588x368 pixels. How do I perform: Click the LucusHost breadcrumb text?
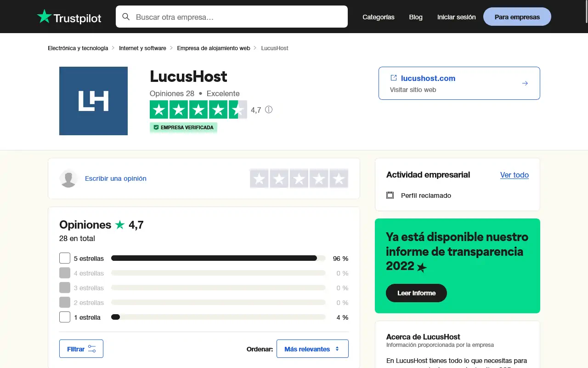point(275,48)
